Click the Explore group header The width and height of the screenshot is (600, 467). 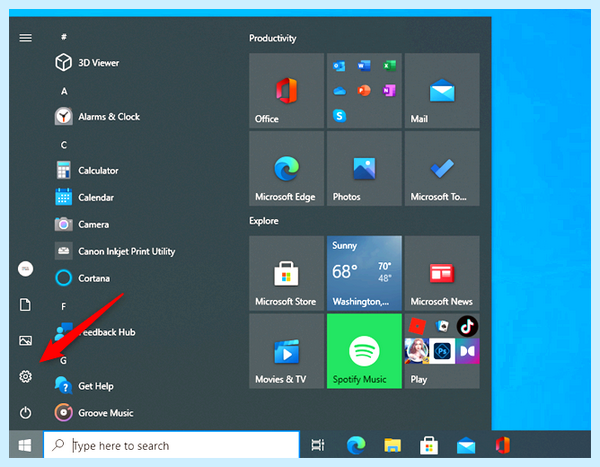[264, 221]
